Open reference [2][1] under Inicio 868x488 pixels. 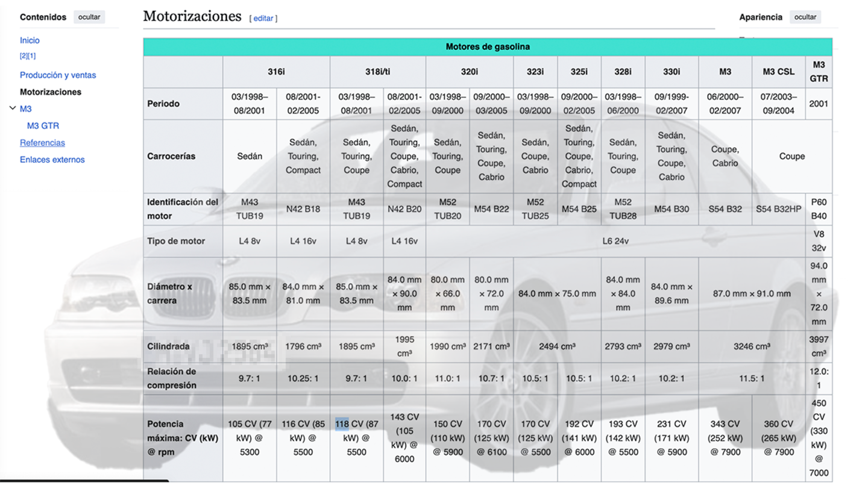coord(28,56)
